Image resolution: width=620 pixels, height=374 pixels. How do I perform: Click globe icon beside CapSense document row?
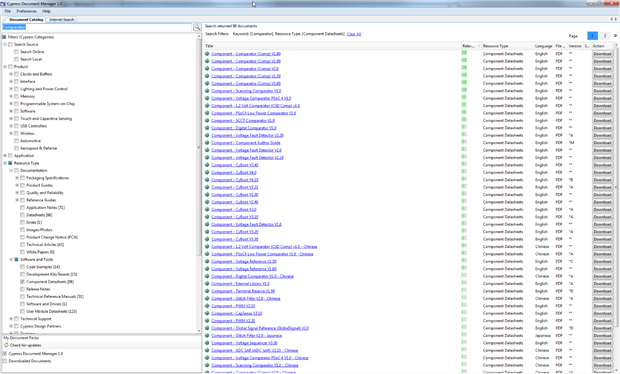(x=207, y=313)
